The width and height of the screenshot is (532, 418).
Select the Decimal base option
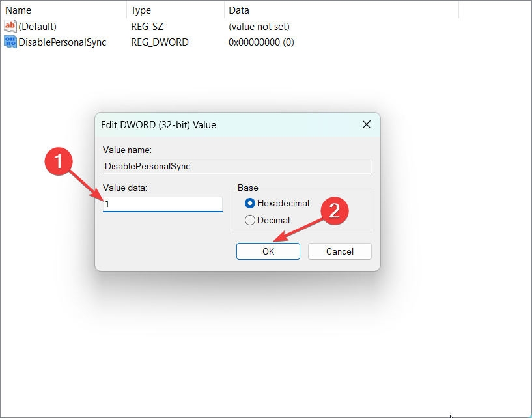point(267,220)
